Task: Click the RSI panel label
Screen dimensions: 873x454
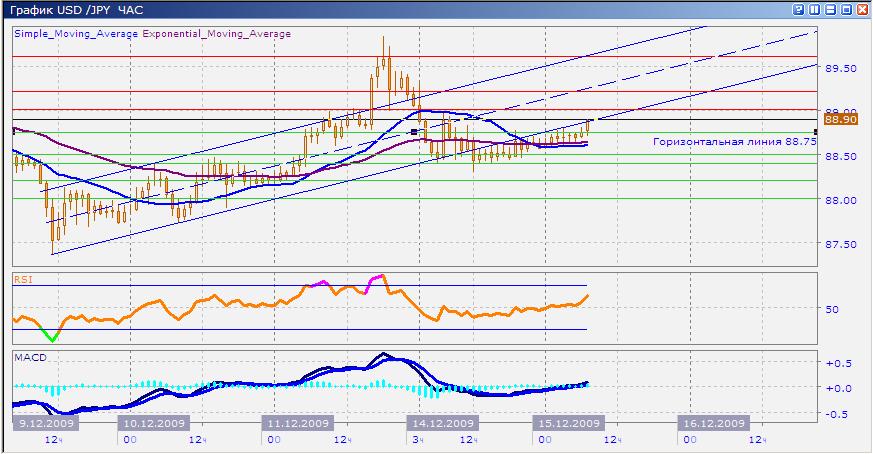Action: click(x=22, y=280)
